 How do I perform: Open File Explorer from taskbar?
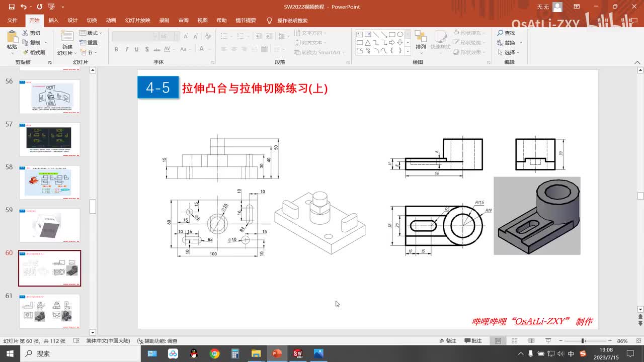[256, 353]
